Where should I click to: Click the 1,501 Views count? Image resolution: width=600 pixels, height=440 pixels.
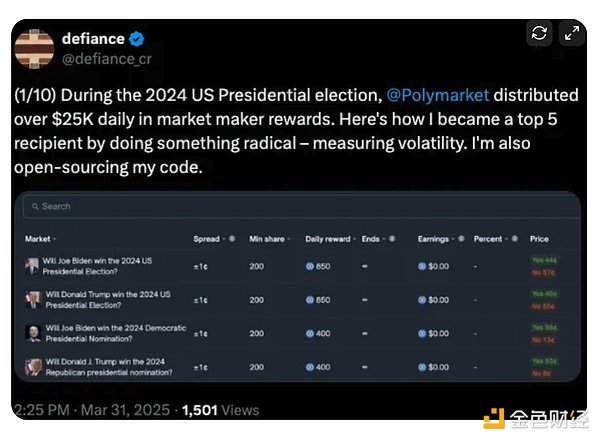(x=218, y=410)
